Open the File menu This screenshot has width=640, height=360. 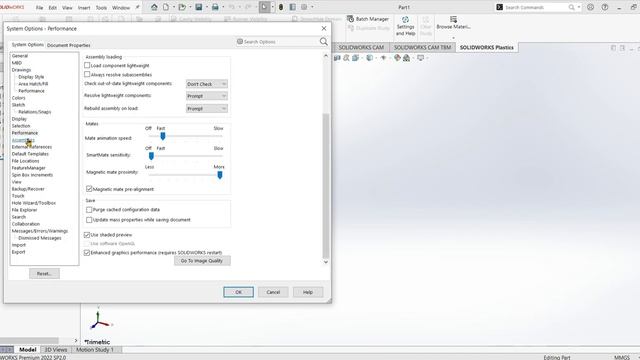(40, 7)
